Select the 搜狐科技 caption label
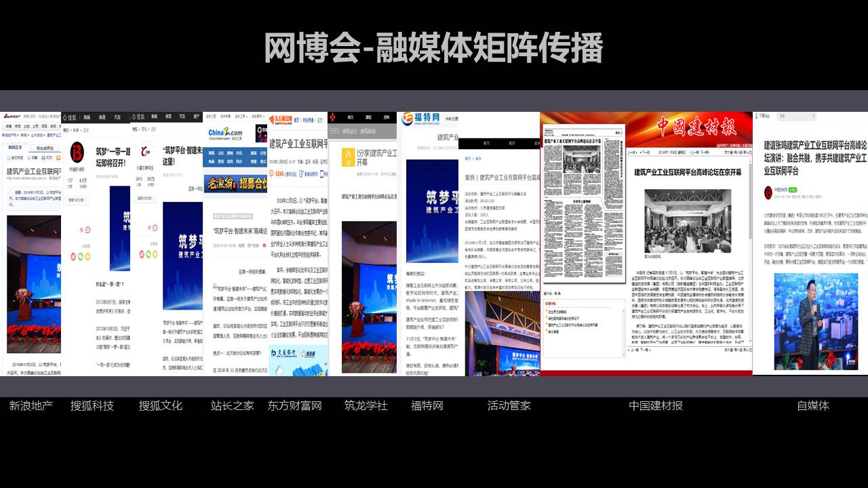The image size is (868, 488). point(92,405)
